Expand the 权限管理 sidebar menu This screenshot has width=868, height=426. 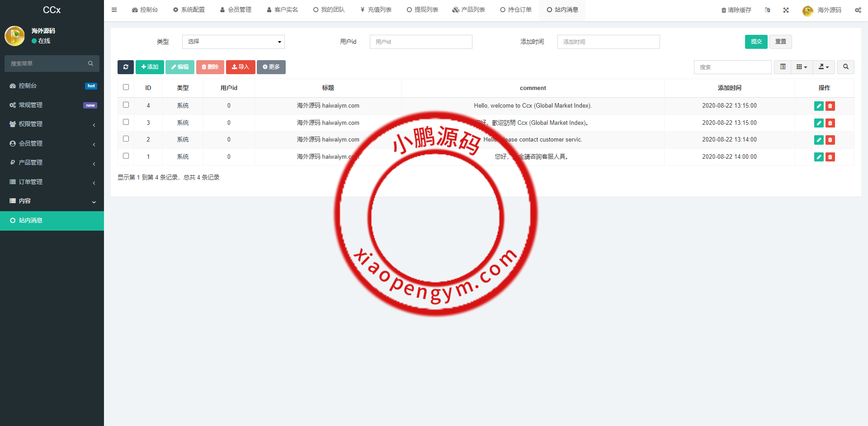point(52,124)
